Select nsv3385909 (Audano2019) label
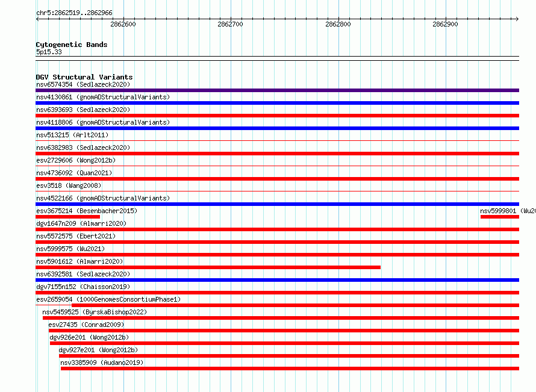Screen dimensions: 536x392 (x=102, y=362)
